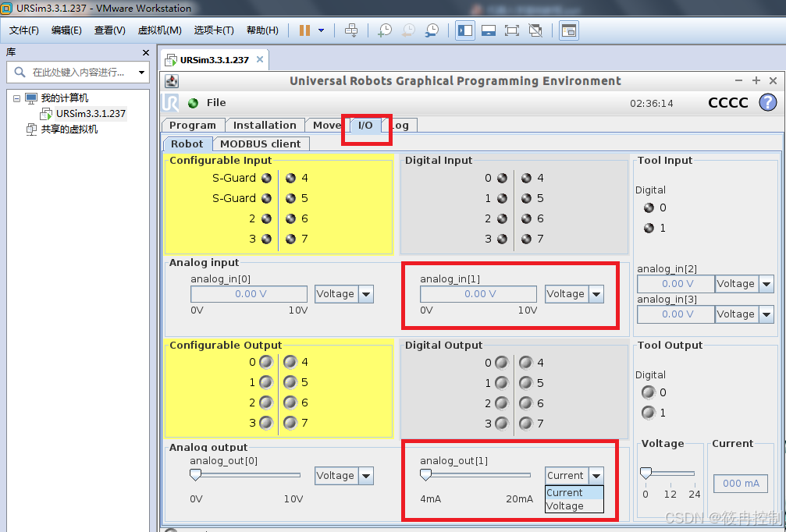Image resolution: width=786 pixels, height=532 pixels.
Task: Enter full screen mode icon
Action: [x=512, y=30]
